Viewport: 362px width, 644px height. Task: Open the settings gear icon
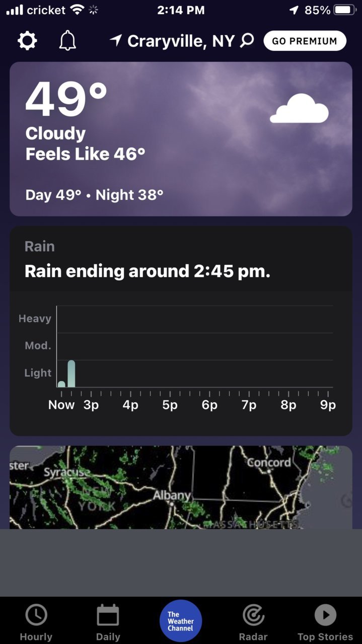pyautogui.click(x=27, y=41)
